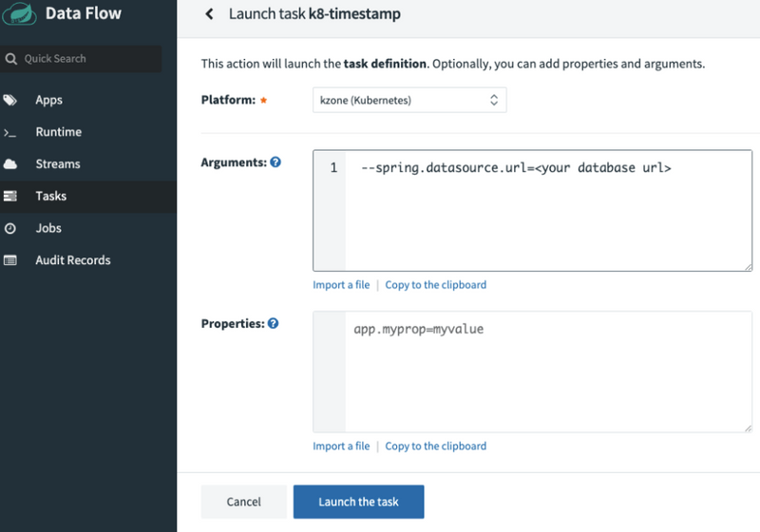Screen dimensions: 760x532
Task: Click line number 1 in Arguments editor
Action: (x=333, y=168)
